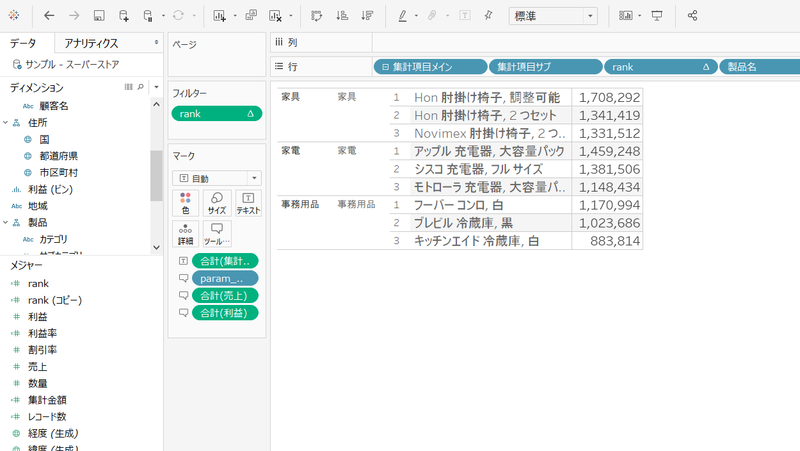Viewport: 800px width, 451px height.
Task: Sort descending toolbar icon
Action: pos(367,16)
